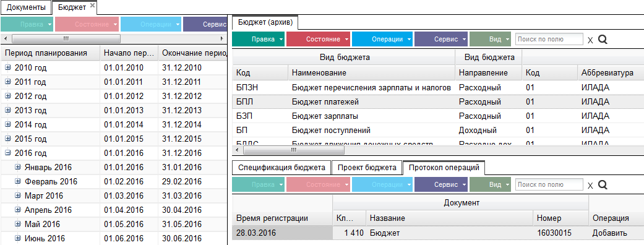Expand the Март 2016 node
This screenshot has width=644, height=245.
tap(18, 196)
